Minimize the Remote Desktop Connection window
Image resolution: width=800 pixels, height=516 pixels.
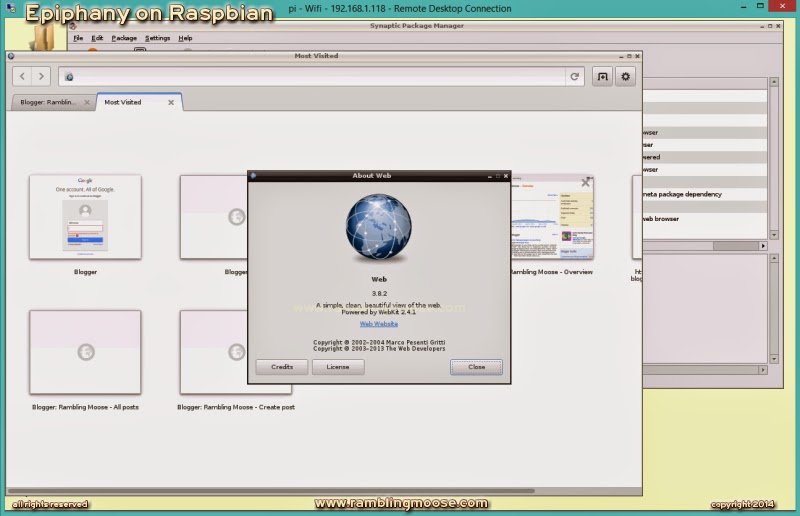tap(743, 7)
